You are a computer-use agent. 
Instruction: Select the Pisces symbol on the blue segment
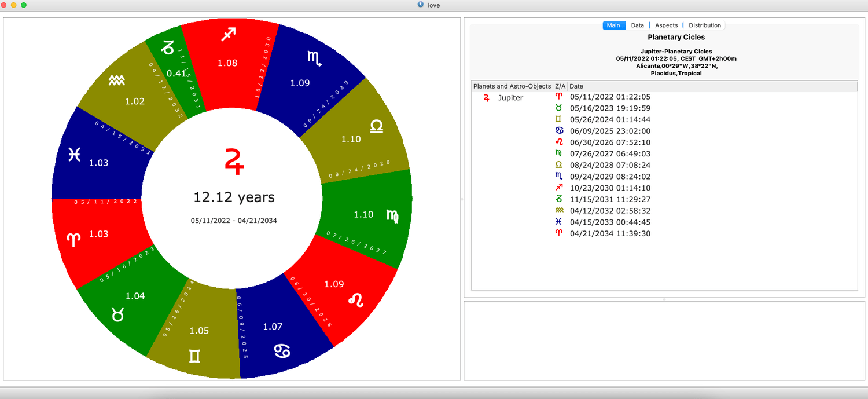tap(73, 155)
